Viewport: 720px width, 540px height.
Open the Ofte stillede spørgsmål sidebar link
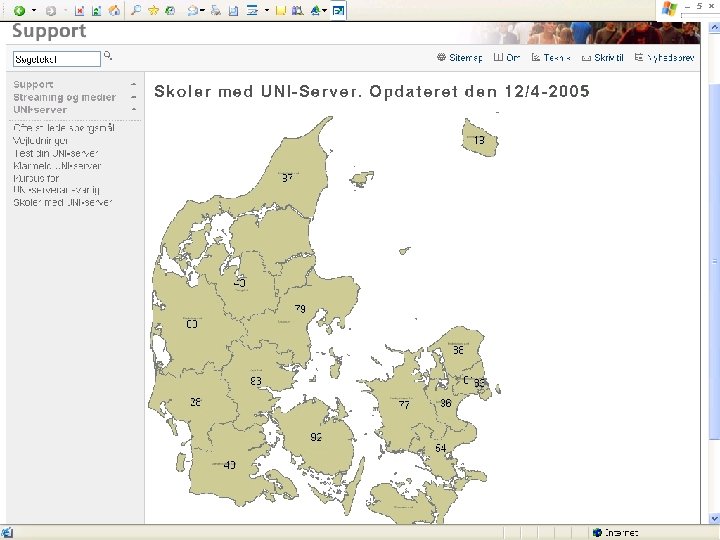point(64,128)
